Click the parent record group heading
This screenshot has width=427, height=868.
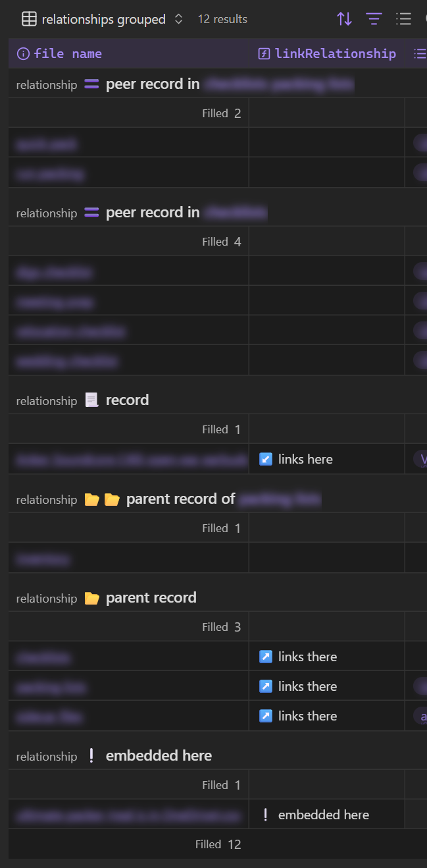(x=107, y=598)
